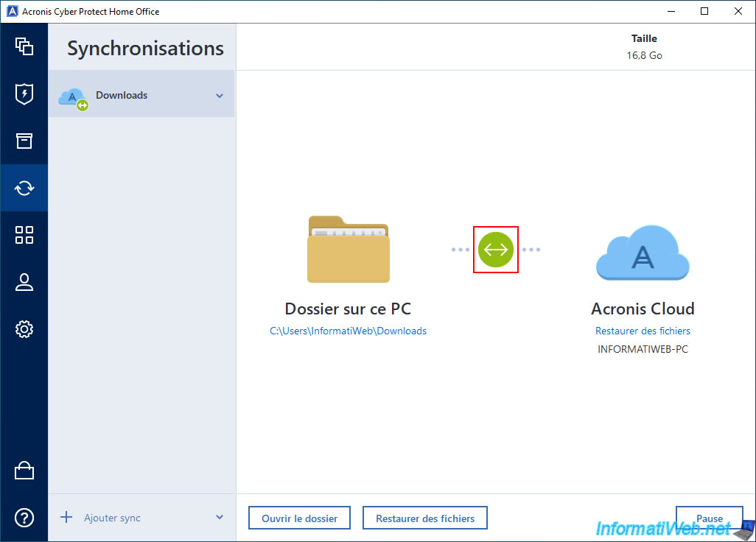Open the Account profile icon
Image resolution: width=756 pixels, height=542 pixels.
click(24, 282)
